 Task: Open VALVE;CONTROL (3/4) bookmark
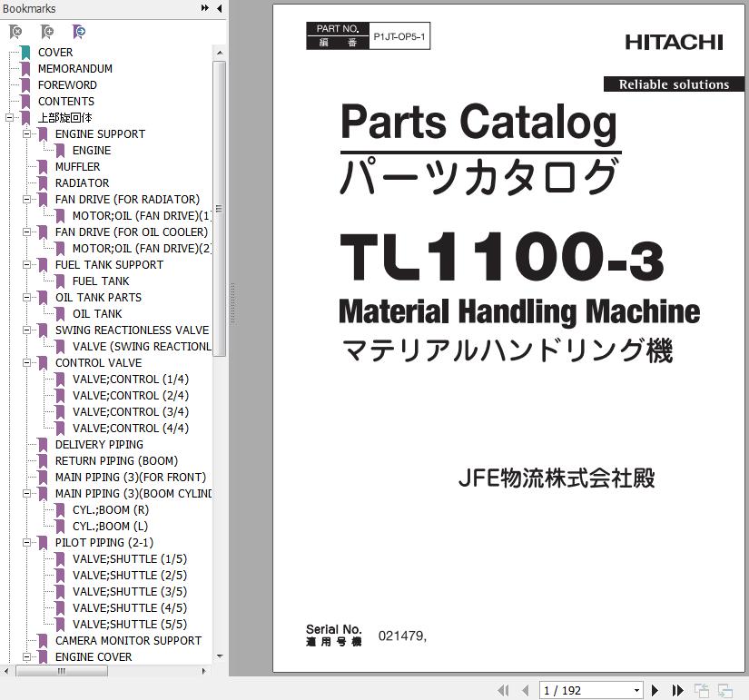tap(130, 412)
